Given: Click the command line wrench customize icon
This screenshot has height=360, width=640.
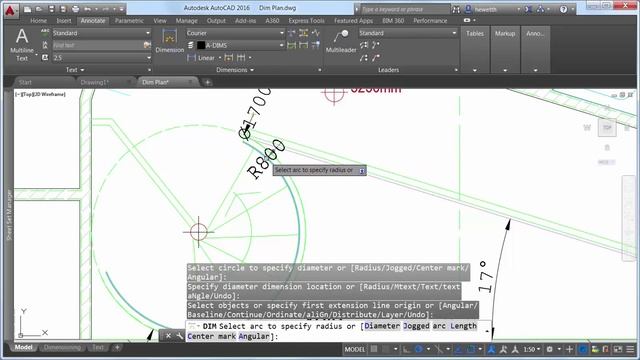Looking at the screenshot, I should click(x=180, y=336).
